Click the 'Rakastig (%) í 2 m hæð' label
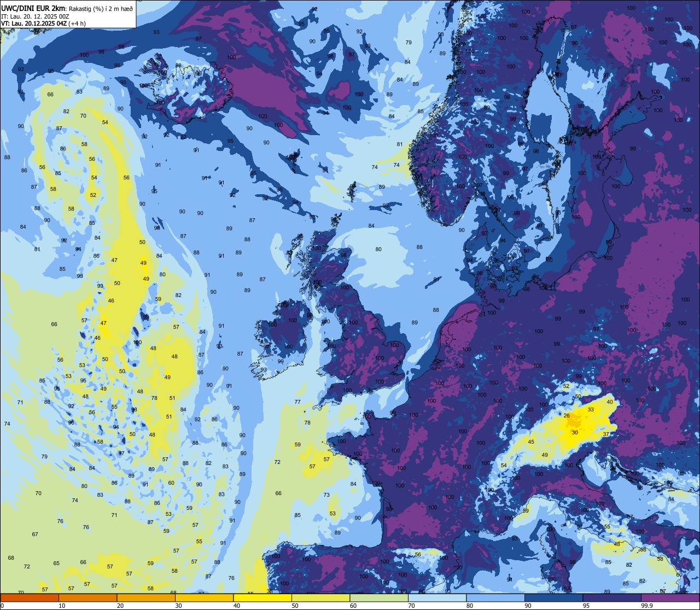The image size is (700, 610). 101,9
